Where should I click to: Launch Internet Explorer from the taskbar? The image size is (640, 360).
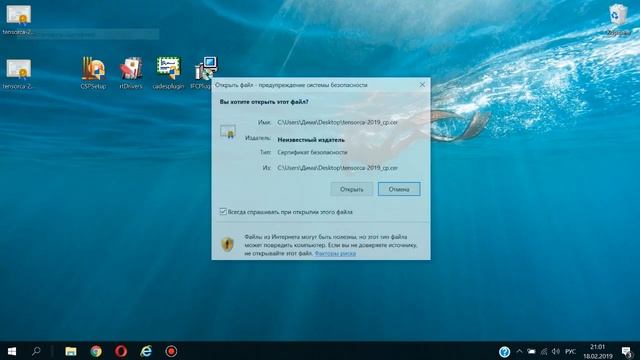click(x=146, y=351)
